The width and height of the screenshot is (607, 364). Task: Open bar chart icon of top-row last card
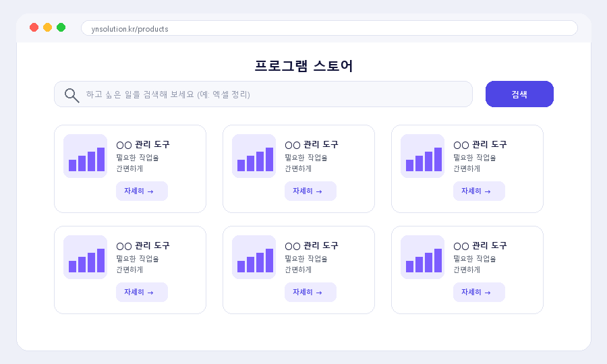(422, 156)
